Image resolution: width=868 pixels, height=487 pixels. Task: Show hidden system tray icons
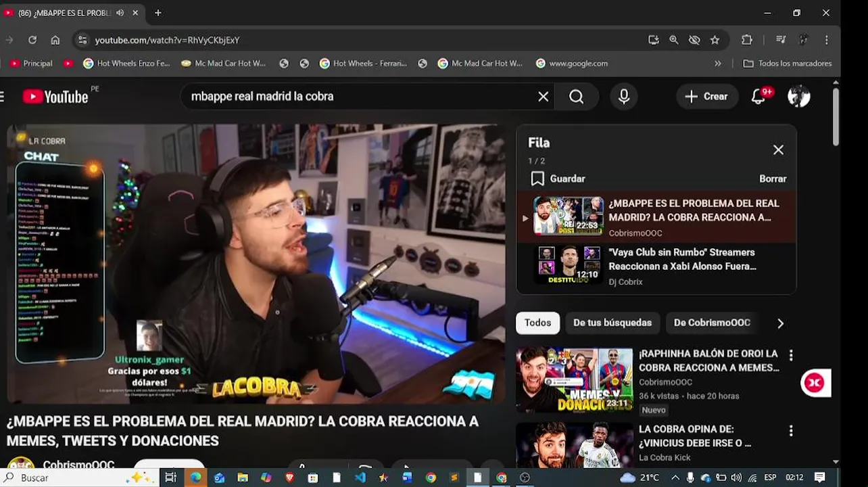pos(675,478)
